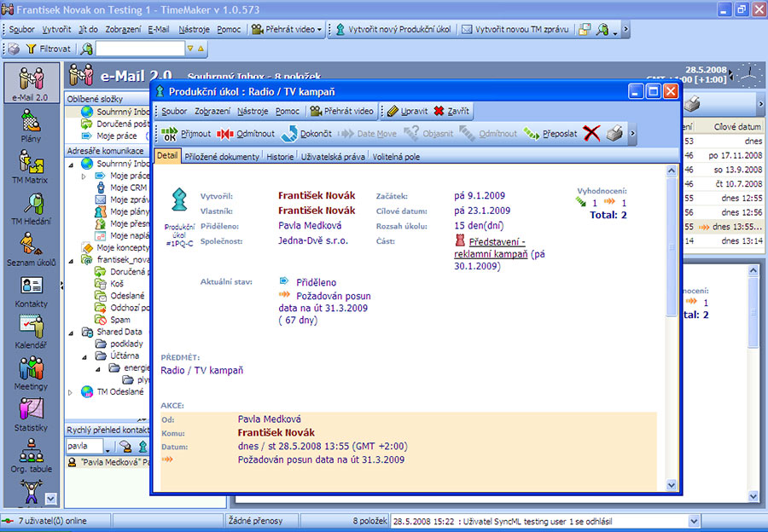The width and height of the screenshot is (768, 532).
Task: Open Org. tabule in sidebar
Action: point(32,454)
